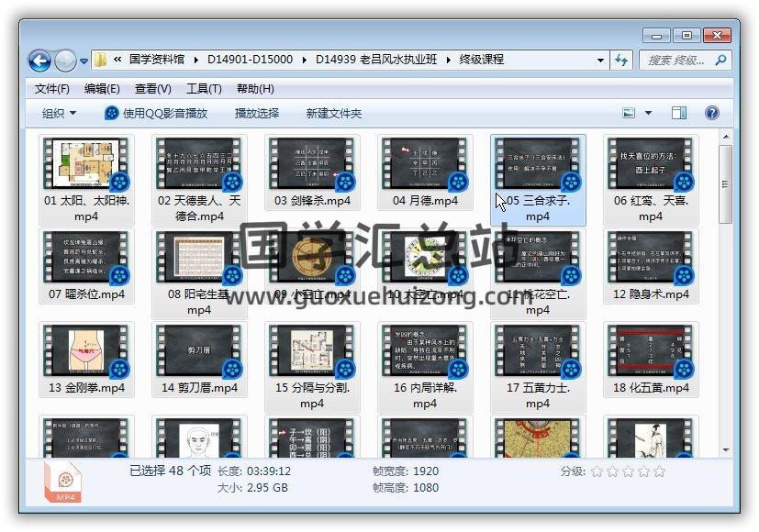The width and height of the screenshot is (759, 532).
Task: Click the change view icon in toolbar
Action: (630, 113)
